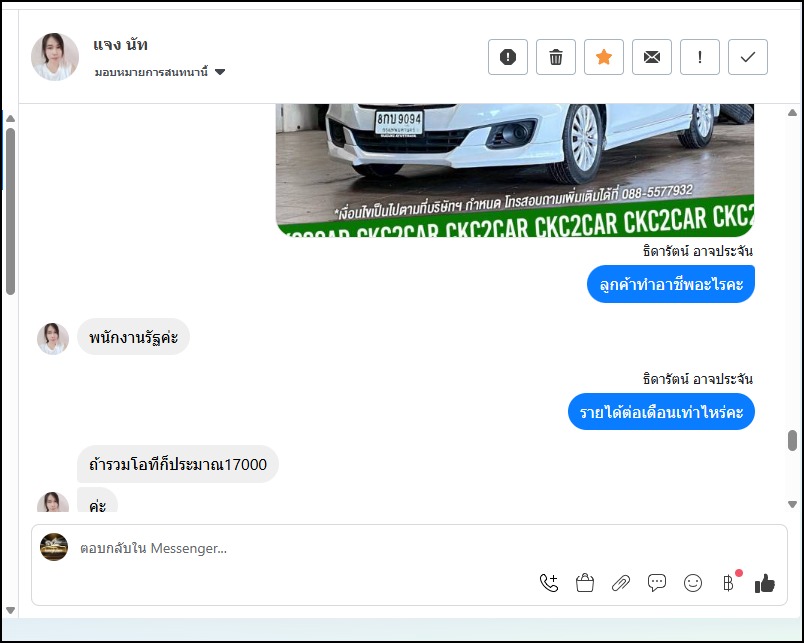Image resolution: width=804 pixels, height=643 pixels.
Task: Attach a file with paperclip icon
Action: pos(621,583)
